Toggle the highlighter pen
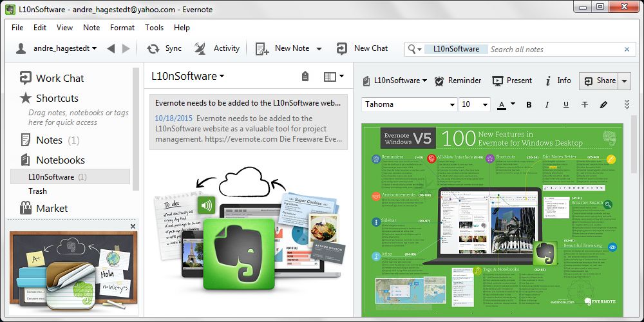The image size is (644, 322). 603,105
